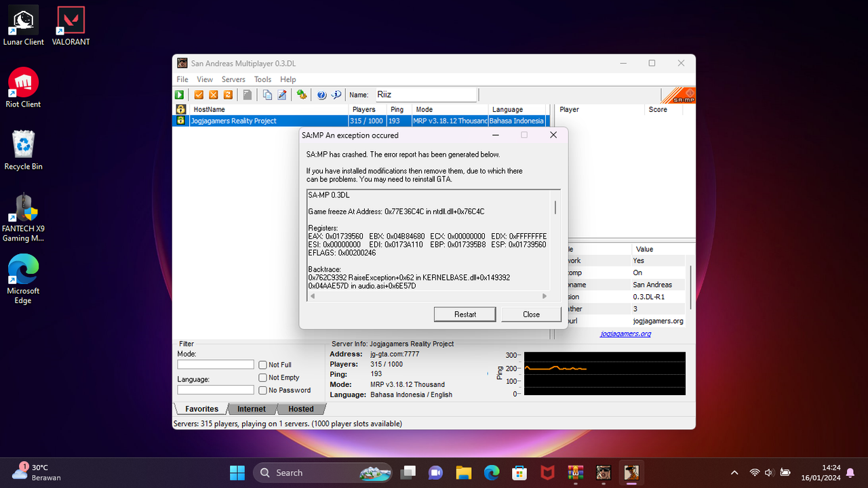
Task: Show hidden icons tray chevron
Action: click(x=734, y=472)
